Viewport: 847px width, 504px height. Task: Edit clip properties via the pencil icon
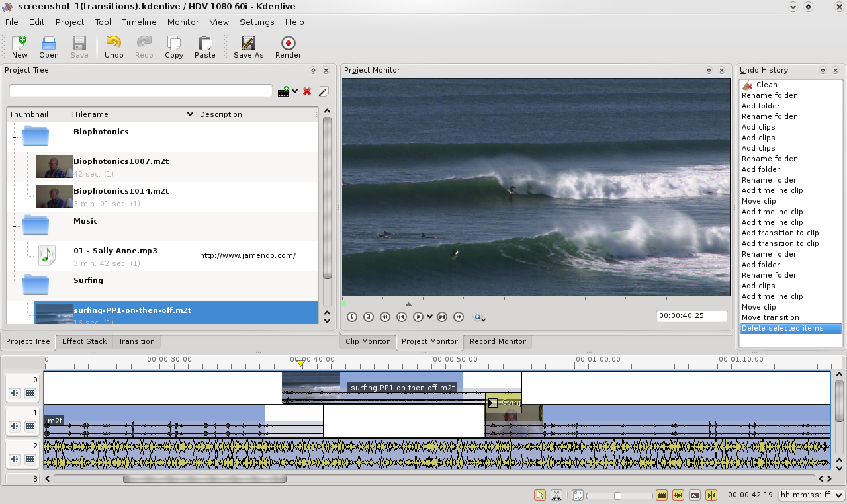(x=323, y=91)
